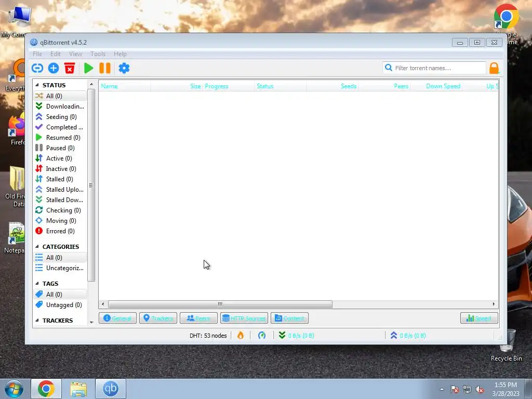The height and width of the screenshot is (399, 532).
Task: Click the upload speed status indicator
Action: click(408, 336)
